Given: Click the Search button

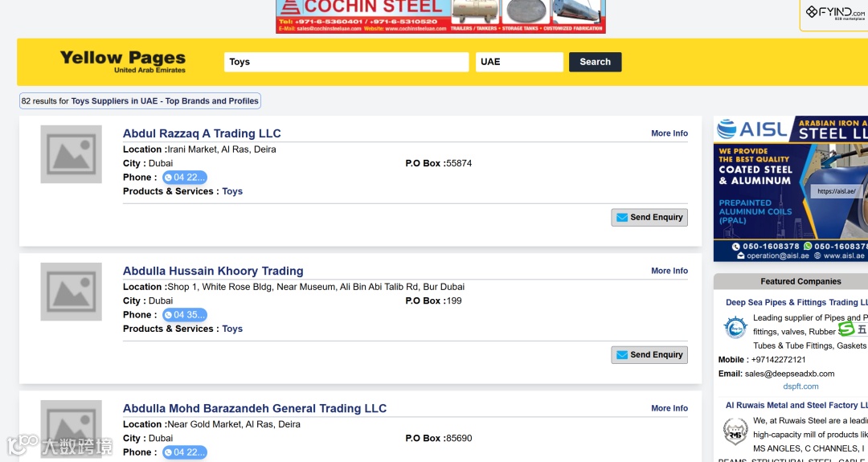Looking at the screenshot, I should tap(595, 62).
